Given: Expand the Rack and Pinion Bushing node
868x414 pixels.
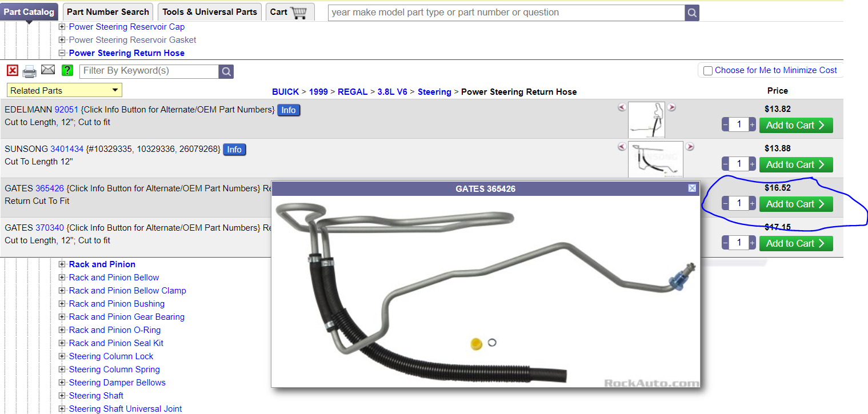Looking at the screenshot, I should pos(62,304).
